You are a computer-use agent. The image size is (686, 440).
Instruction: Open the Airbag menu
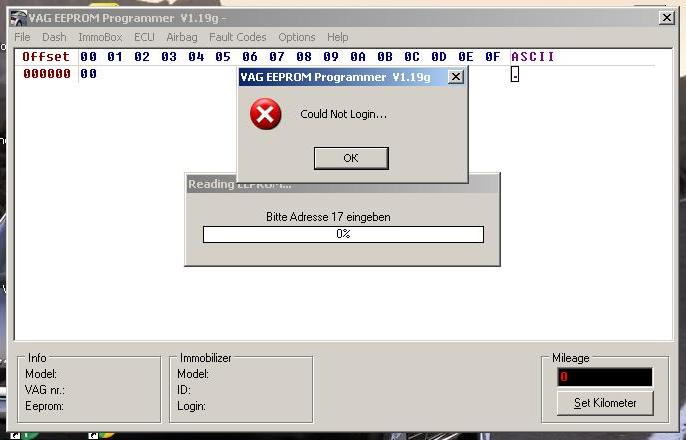coord(182,37)
